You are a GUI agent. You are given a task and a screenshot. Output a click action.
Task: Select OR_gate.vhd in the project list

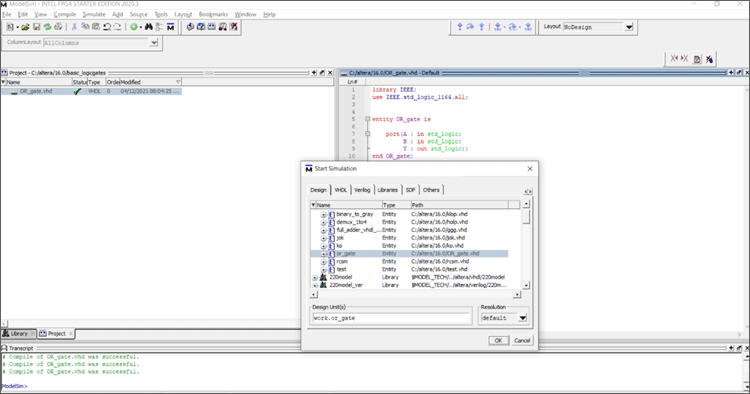click(91, 91)
